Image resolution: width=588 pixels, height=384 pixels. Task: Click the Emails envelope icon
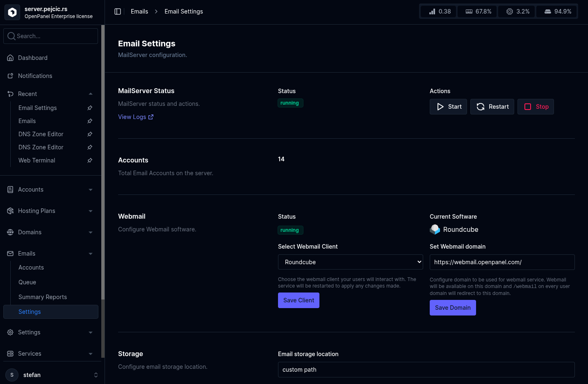click(10, 254)
